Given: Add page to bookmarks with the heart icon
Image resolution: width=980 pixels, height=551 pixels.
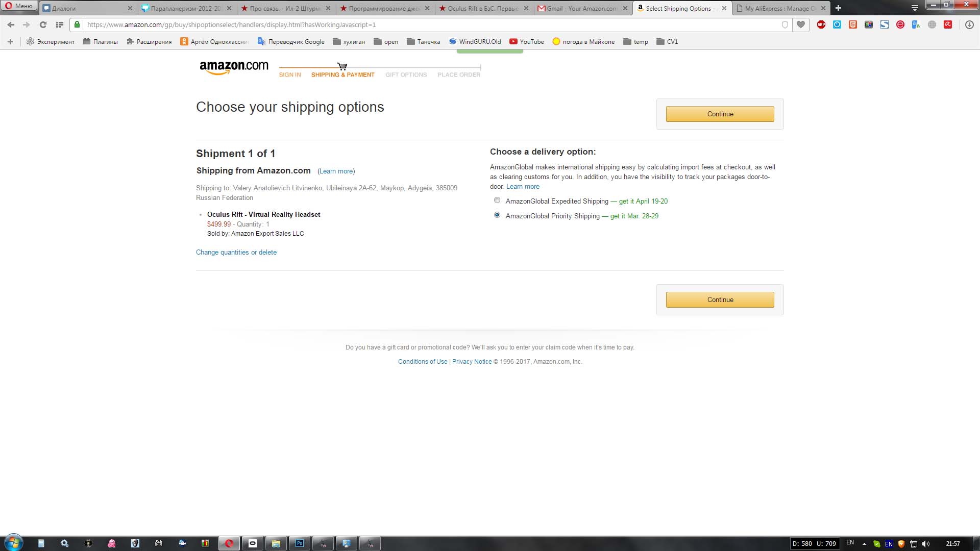Looking at the screenshot, I should [x=801, y=24].
